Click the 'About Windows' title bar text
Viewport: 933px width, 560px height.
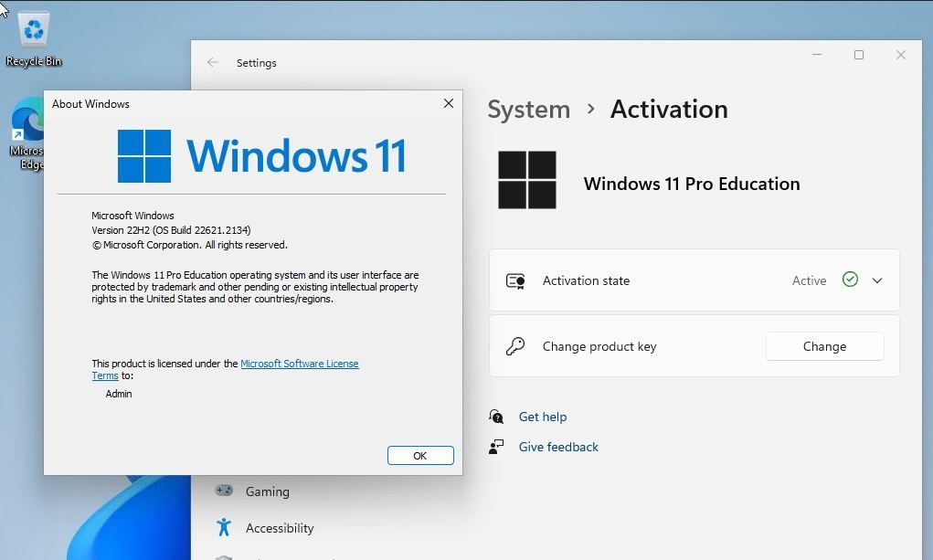tap(90, 104)
